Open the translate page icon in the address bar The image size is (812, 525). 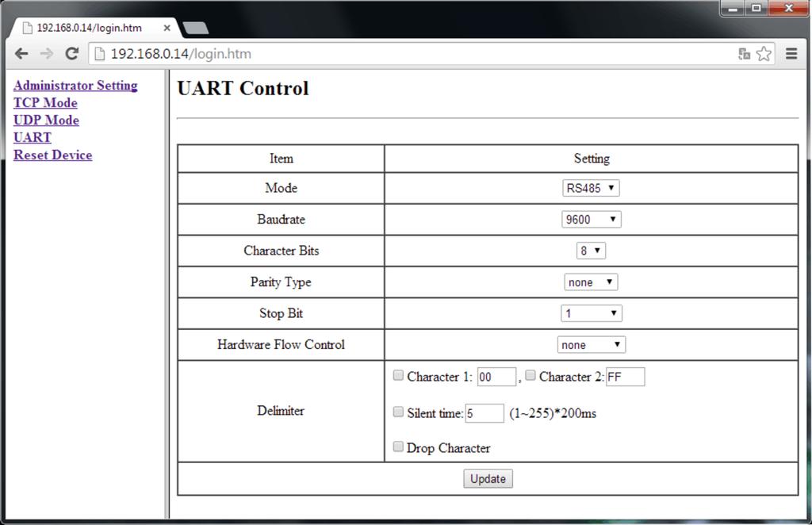744,54
